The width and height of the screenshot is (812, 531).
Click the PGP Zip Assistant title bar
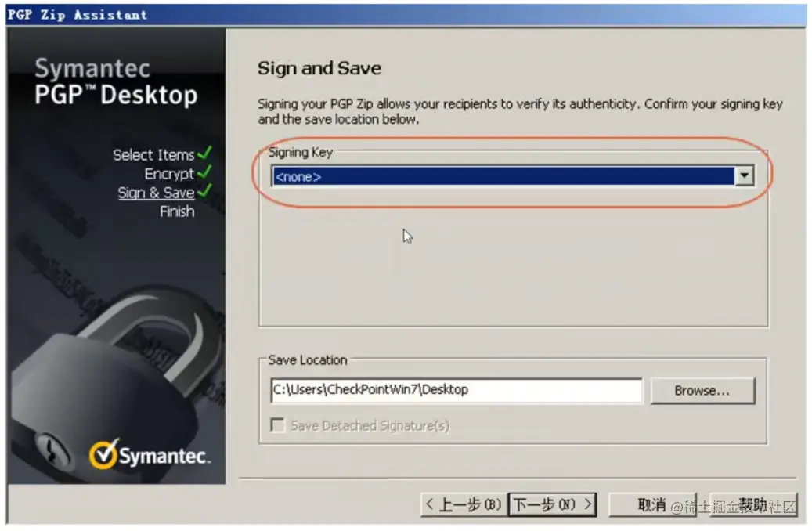point(406,15)
